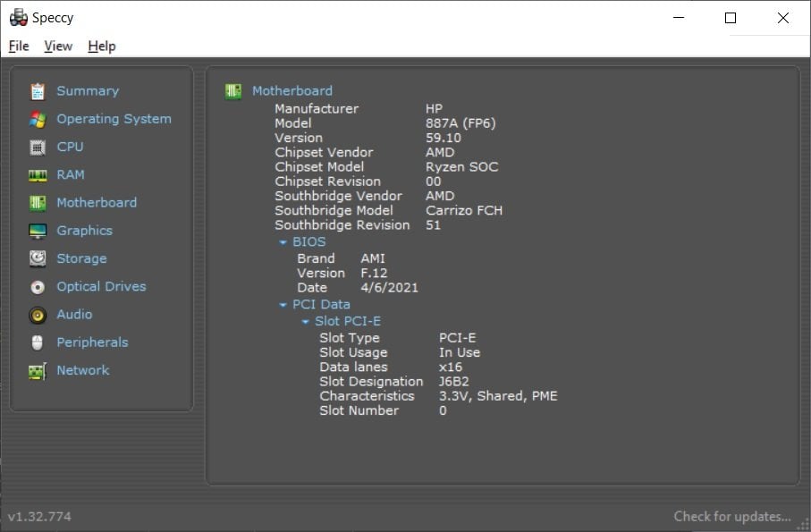Collapse the PCI Data section arrow

(283, 305)
